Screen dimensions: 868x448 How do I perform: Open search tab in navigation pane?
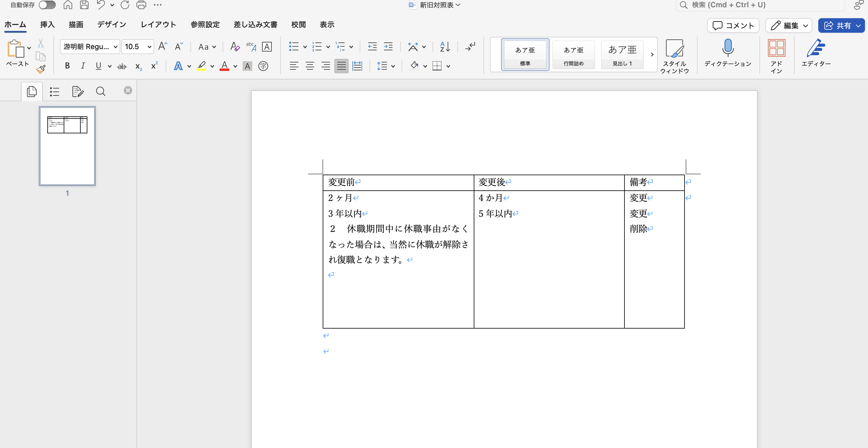(x=100, y=92)
